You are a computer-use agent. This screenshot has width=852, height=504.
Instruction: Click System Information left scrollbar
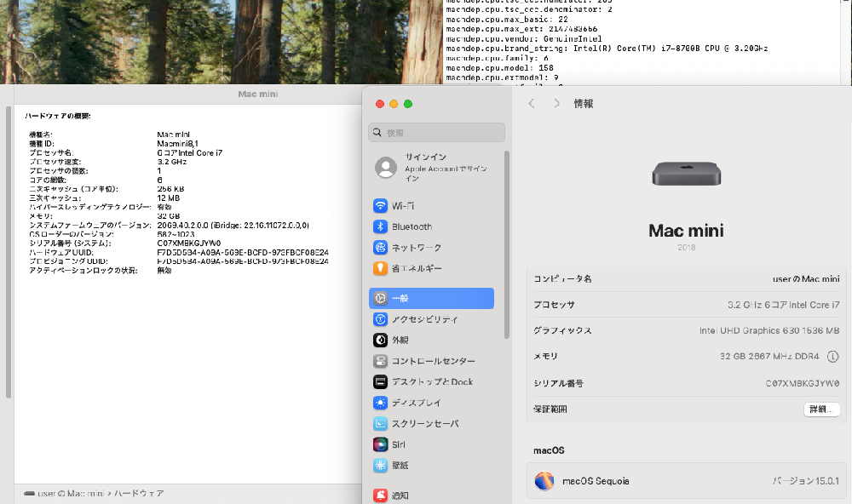[9, 253]
